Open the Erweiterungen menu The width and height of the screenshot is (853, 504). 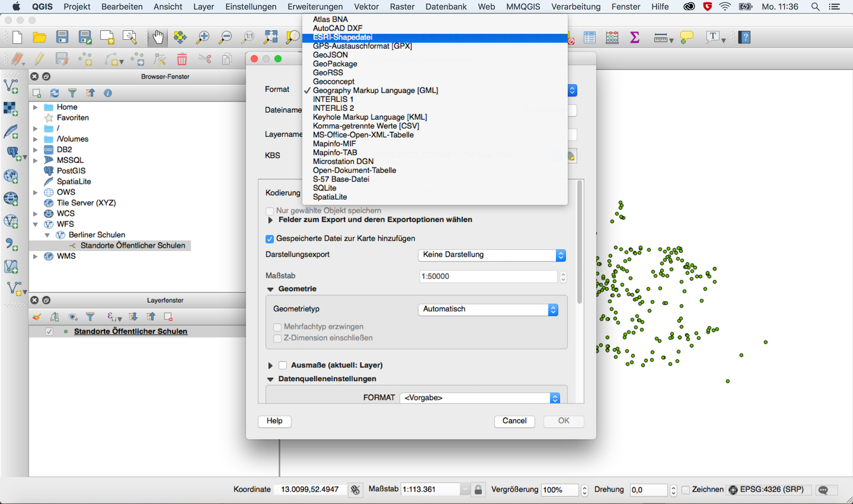[315, 7]
